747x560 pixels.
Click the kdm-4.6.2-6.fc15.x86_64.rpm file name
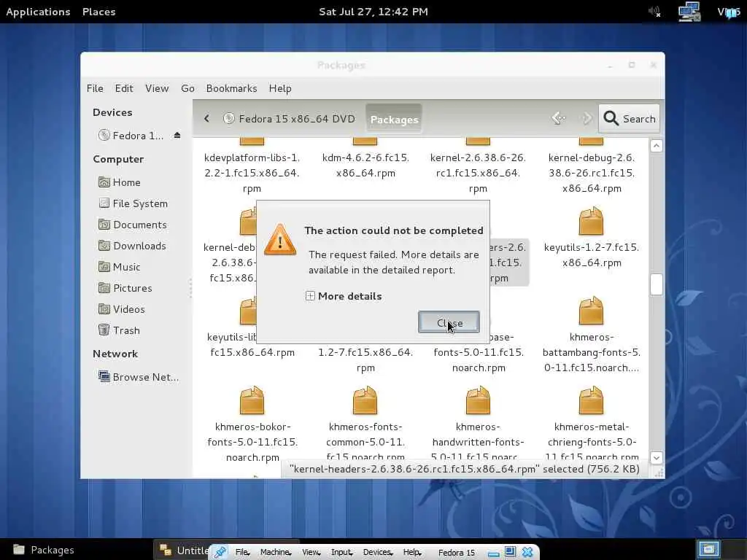(365, 166)
